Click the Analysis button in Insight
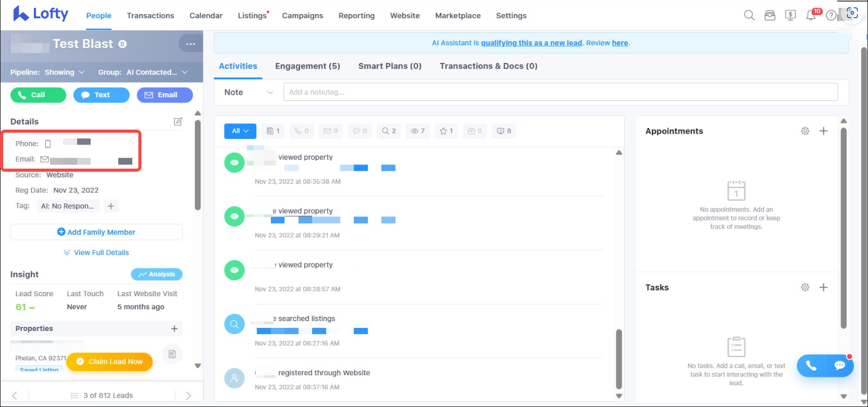The image size is (868, 407). point(156,274)
